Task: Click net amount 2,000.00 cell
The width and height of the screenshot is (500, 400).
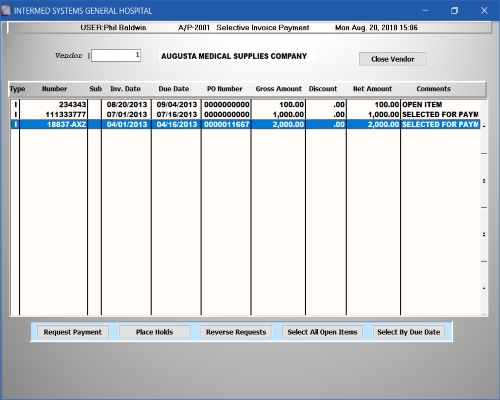Action: coord(383,125)
